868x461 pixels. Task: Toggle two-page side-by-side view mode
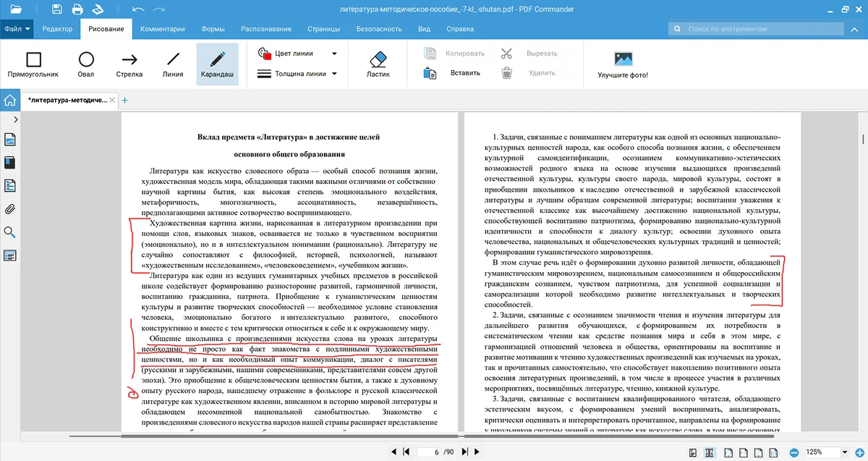710,452
